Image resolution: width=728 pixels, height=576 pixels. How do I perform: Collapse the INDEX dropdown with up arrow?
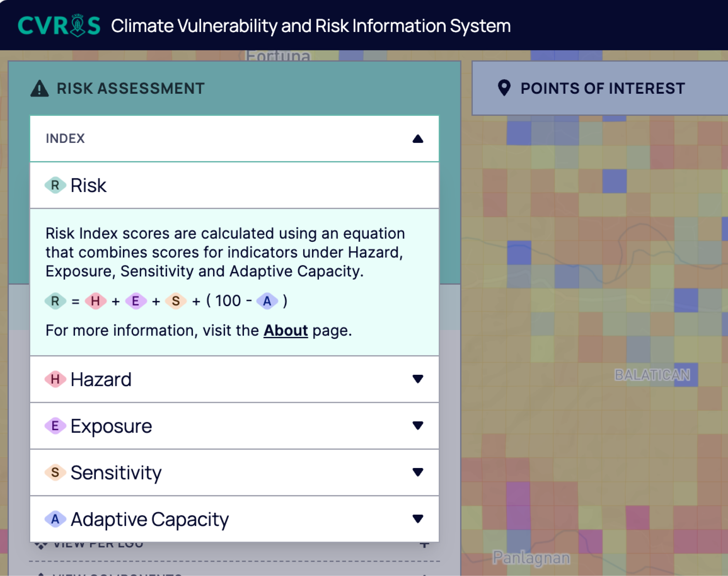[x=418, y=139]
